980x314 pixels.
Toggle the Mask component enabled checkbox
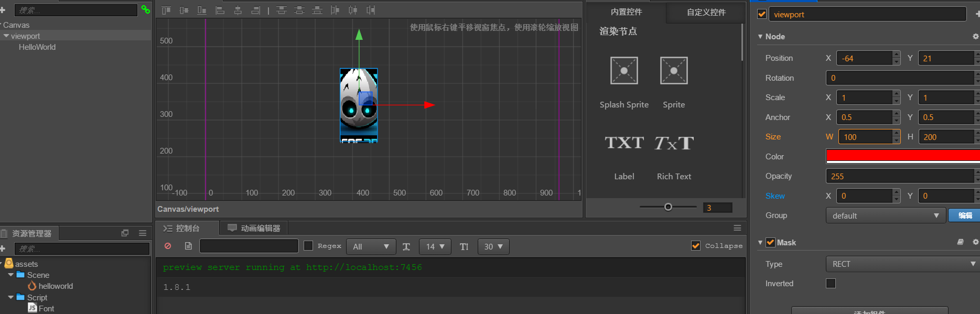coord(770,242)
